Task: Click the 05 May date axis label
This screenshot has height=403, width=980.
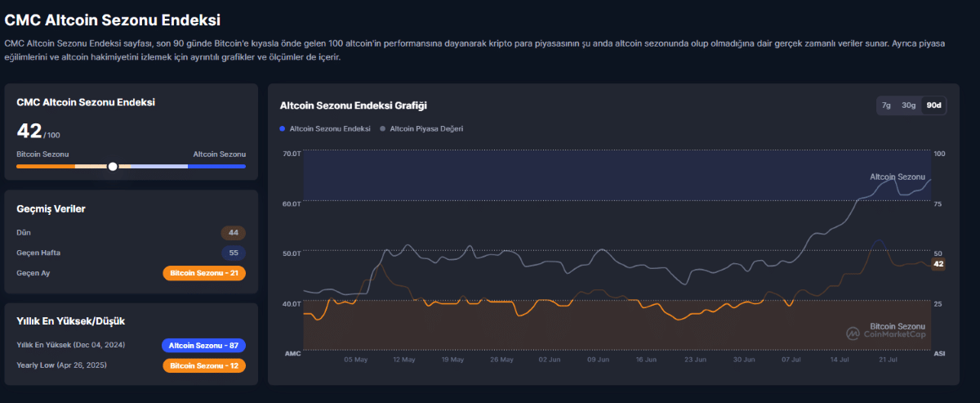Action: 356,359
